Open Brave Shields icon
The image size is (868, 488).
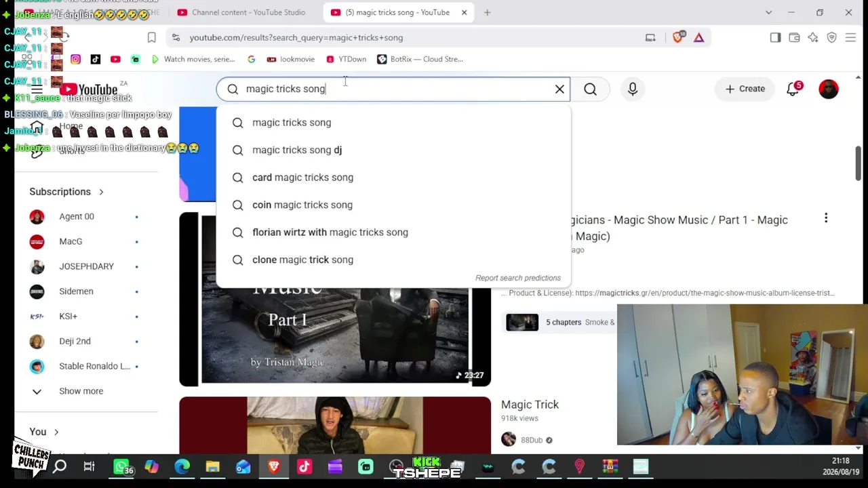pos(677,37)
